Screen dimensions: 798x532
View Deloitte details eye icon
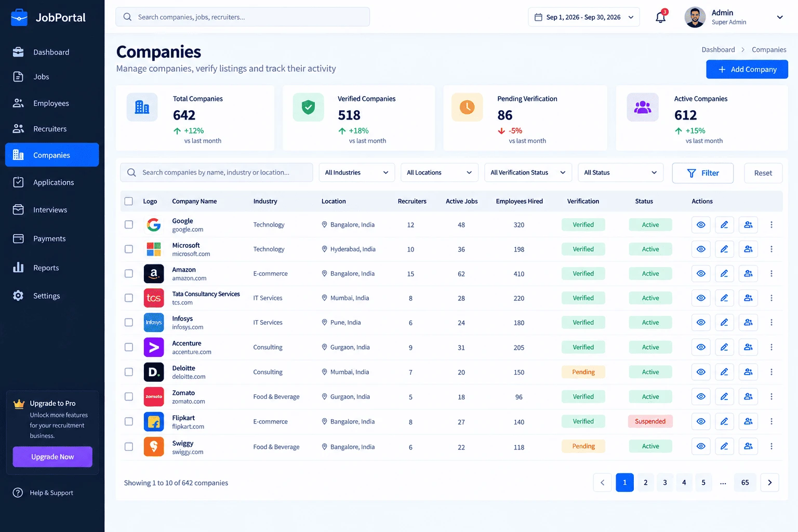pos(701,372)
